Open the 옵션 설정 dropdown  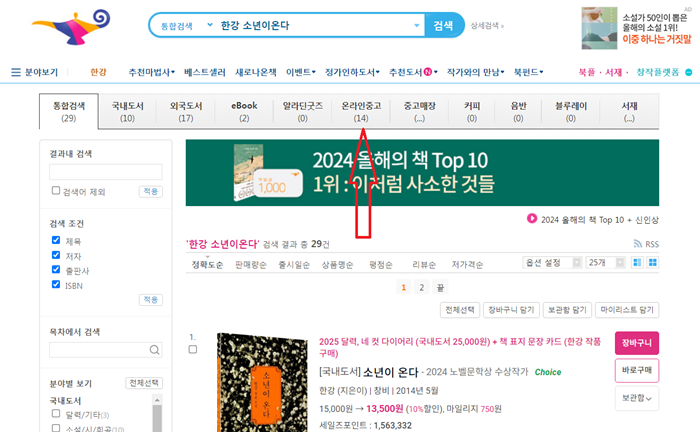[x=552, y=262]
